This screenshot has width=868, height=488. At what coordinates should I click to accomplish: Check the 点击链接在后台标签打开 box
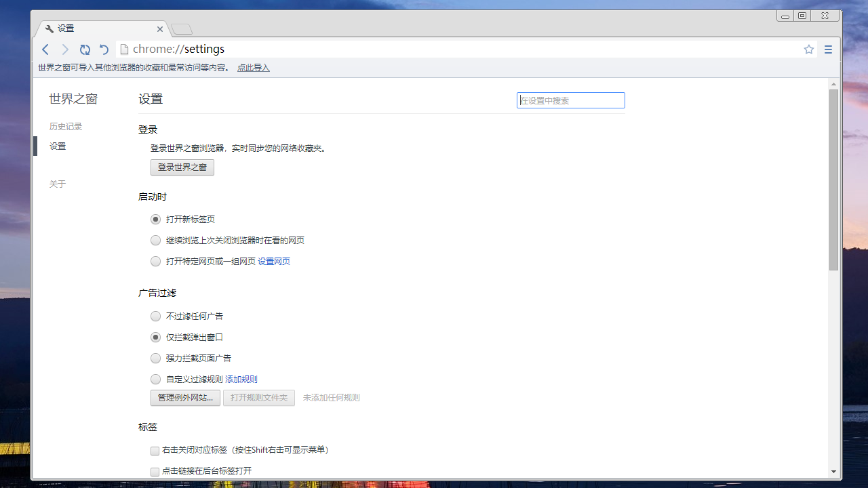pyautogui.click(x=155, y=472)
